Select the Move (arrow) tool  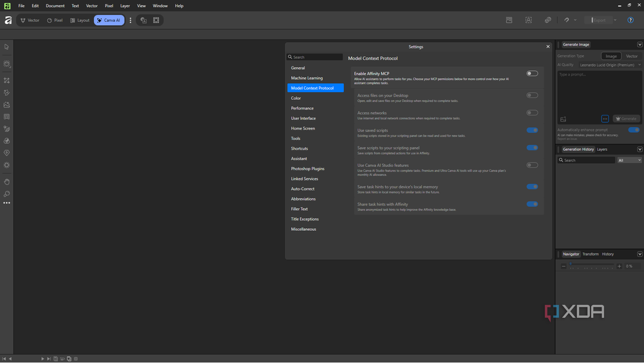6,47
